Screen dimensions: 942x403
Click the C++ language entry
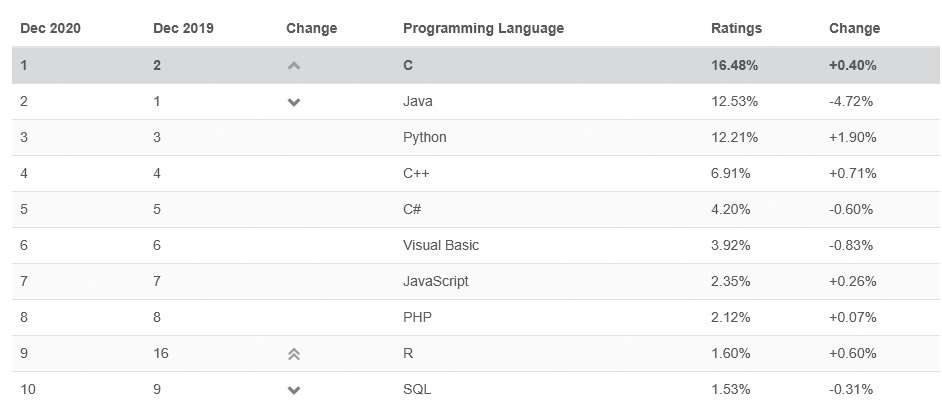[417, 173]
